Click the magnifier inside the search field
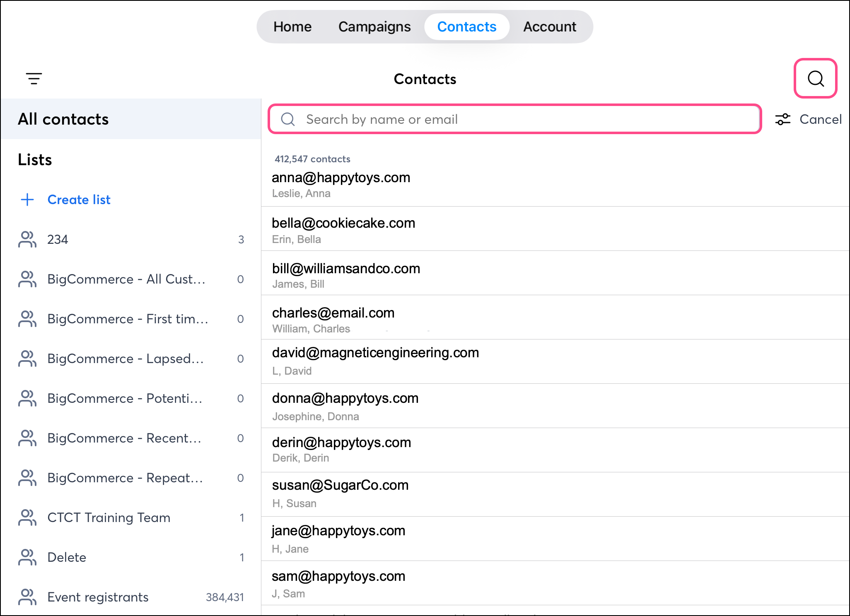Image resolution: width=850 pixels, height=616 pixels. [x=288, y=119]
